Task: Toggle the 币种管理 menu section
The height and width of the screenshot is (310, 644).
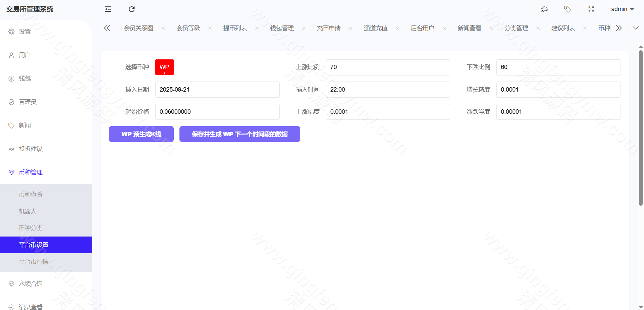Action: tap(30, 172)
